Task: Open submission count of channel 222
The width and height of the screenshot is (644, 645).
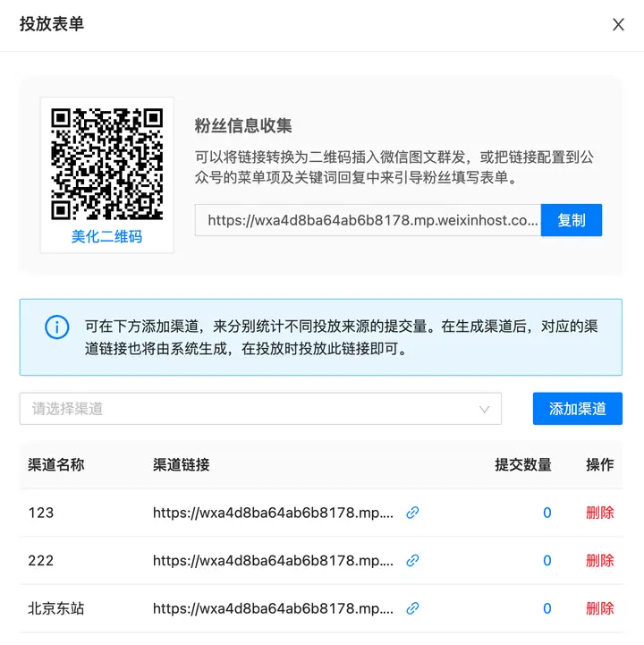Action: point(547,560)
